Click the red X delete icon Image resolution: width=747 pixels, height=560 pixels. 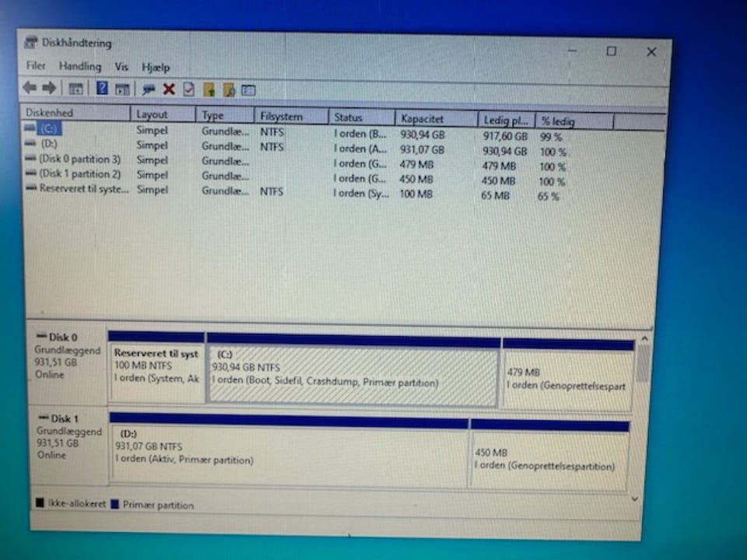169,89
